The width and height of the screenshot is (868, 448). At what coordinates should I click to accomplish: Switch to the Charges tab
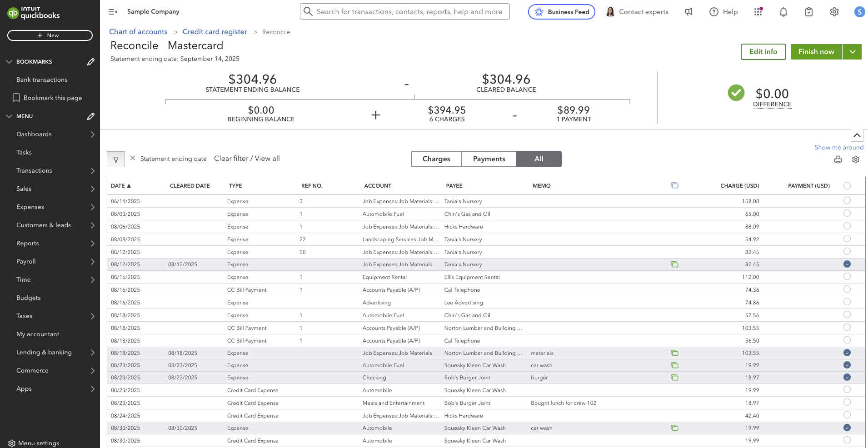point(436,159)
